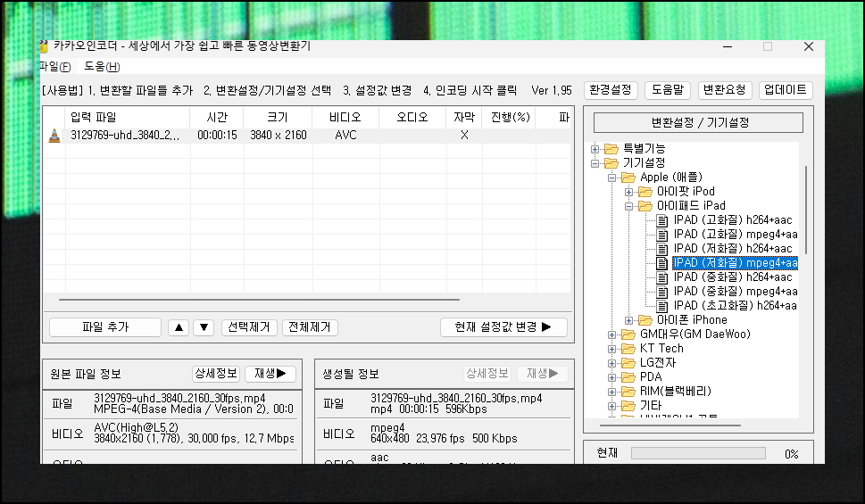
Task: Click the 아이패드 iPad folder icon
Action: click(x=645, y=206)
